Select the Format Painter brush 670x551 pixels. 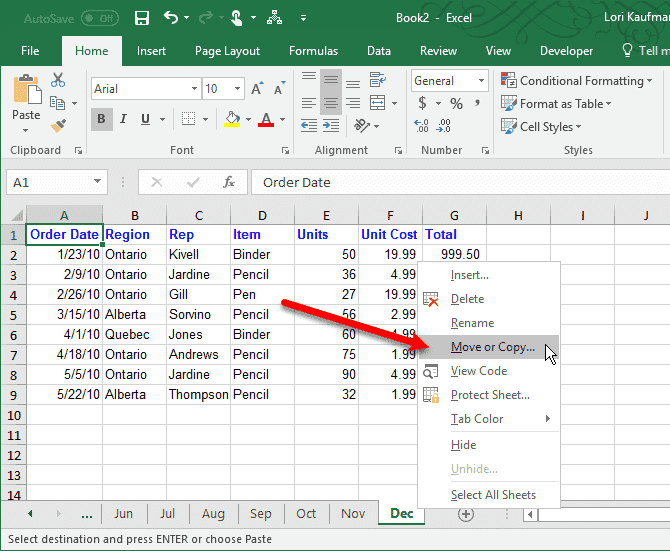58,125
